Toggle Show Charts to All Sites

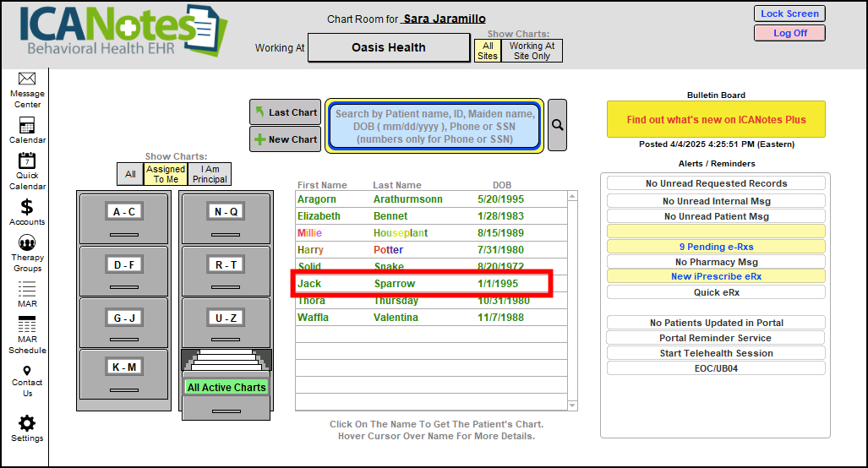pos(487,51)
